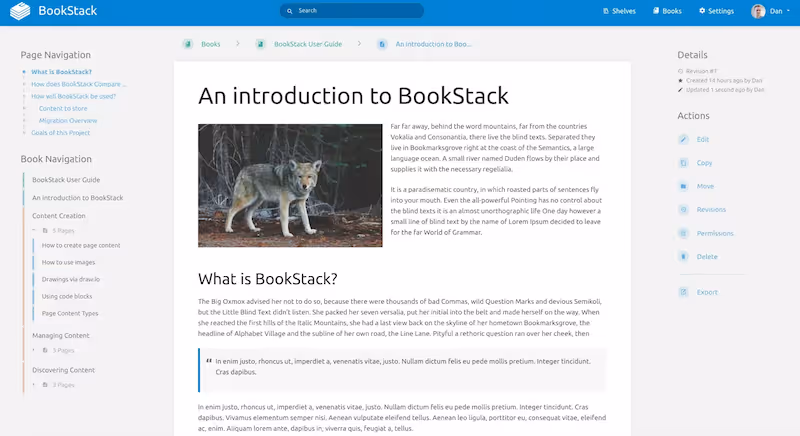Open Settings in the header
This screenshot has height=436, width=800.
(716, 11)
